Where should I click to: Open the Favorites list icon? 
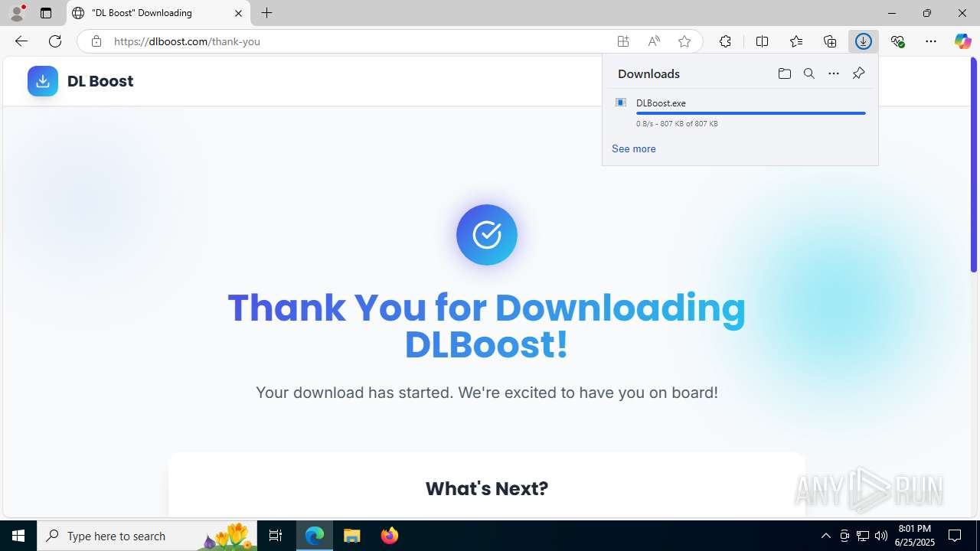(796, 41)
